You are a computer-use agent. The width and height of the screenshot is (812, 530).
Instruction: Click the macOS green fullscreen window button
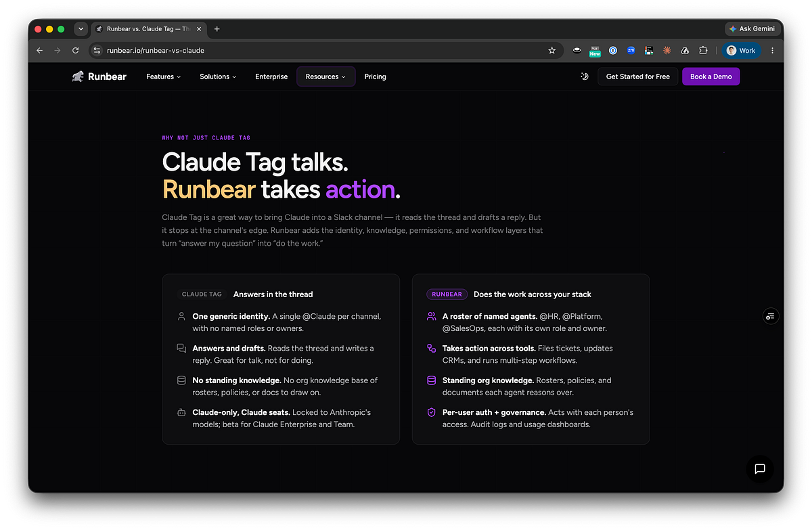point(61,29)
